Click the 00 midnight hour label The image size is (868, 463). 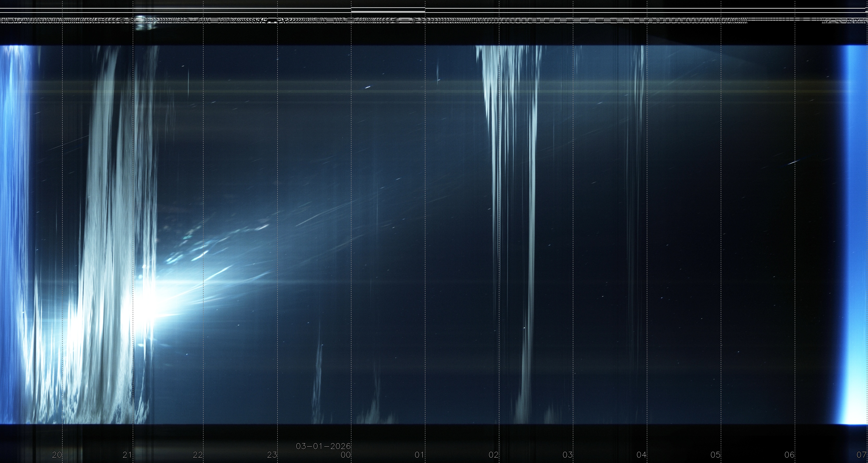(346, 455)
